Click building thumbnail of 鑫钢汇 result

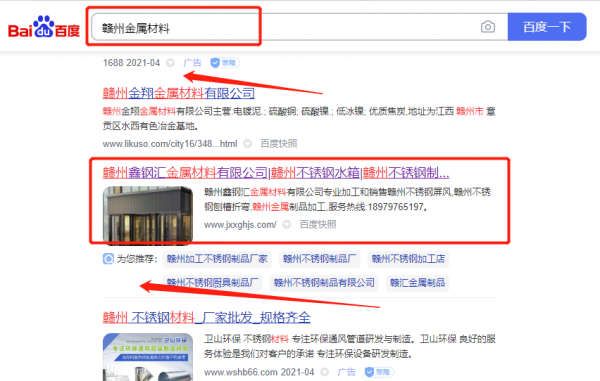tap(148, 215)
